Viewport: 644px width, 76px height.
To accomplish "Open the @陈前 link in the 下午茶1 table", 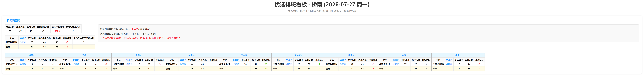I will click(x=236, y=64).
